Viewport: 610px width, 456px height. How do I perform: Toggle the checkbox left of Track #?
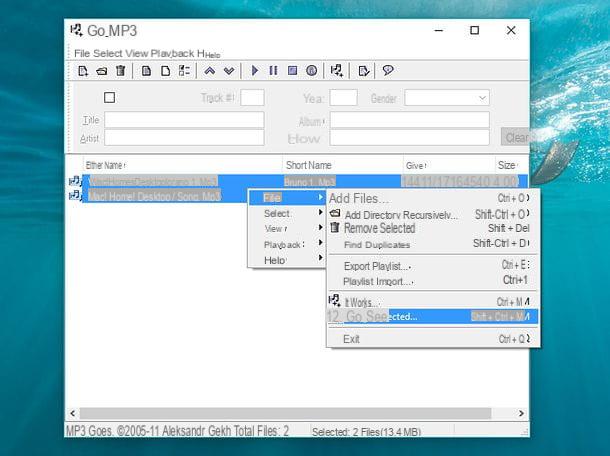(109, 97)
